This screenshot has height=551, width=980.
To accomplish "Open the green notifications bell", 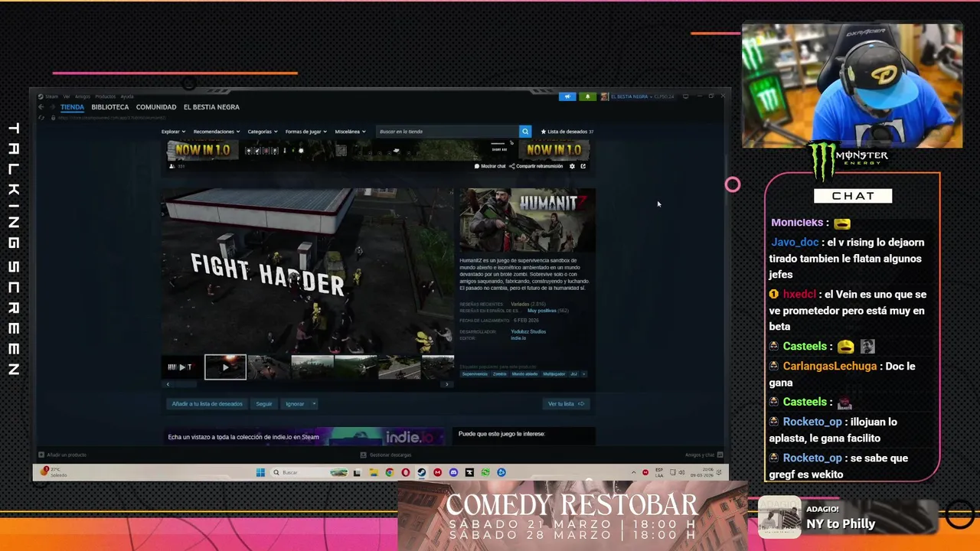I will [587, 96].
